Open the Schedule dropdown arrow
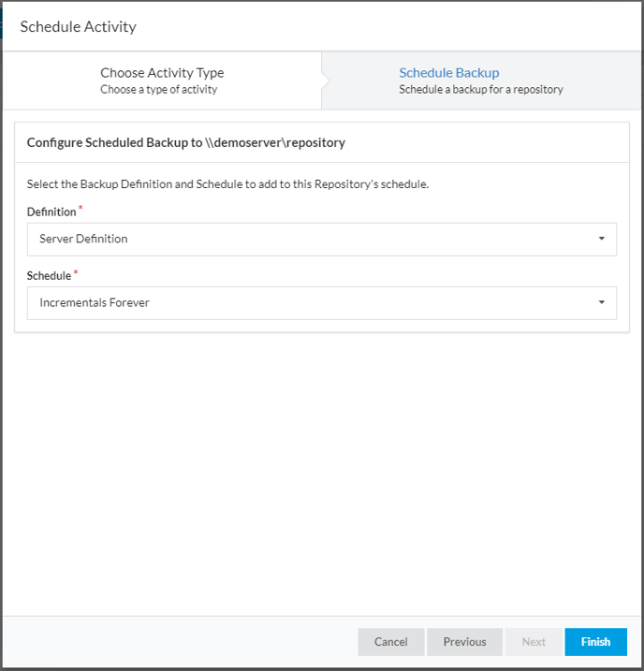This screenshot has width=644, height=671. (x=601, y=302)
